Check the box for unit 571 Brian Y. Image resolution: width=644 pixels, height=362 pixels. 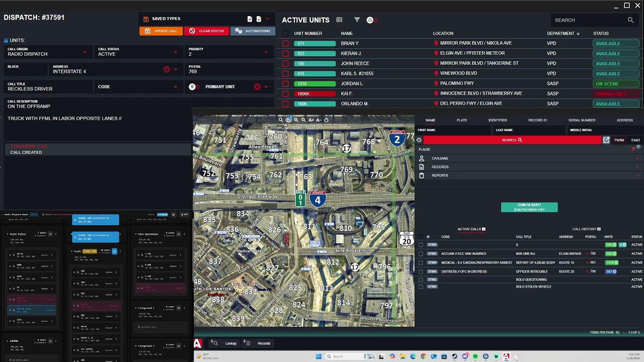(285, 43)
